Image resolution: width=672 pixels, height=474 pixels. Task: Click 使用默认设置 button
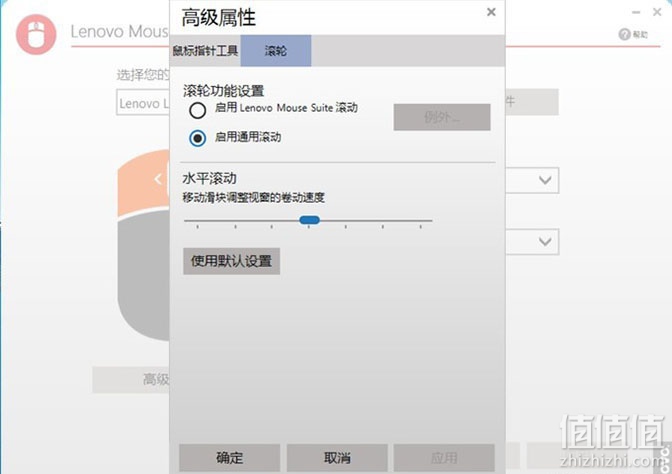(x=231, y=261)
